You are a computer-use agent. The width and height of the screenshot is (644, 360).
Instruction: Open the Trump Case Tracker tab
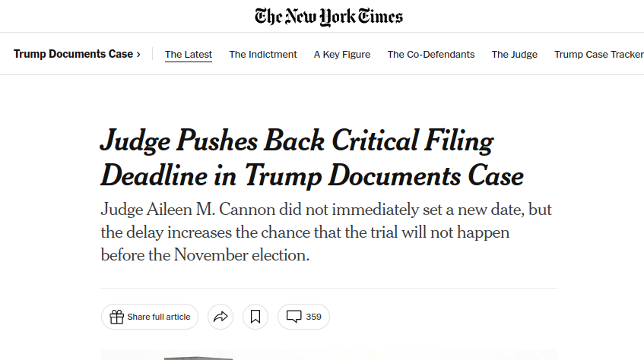point(599,55)
